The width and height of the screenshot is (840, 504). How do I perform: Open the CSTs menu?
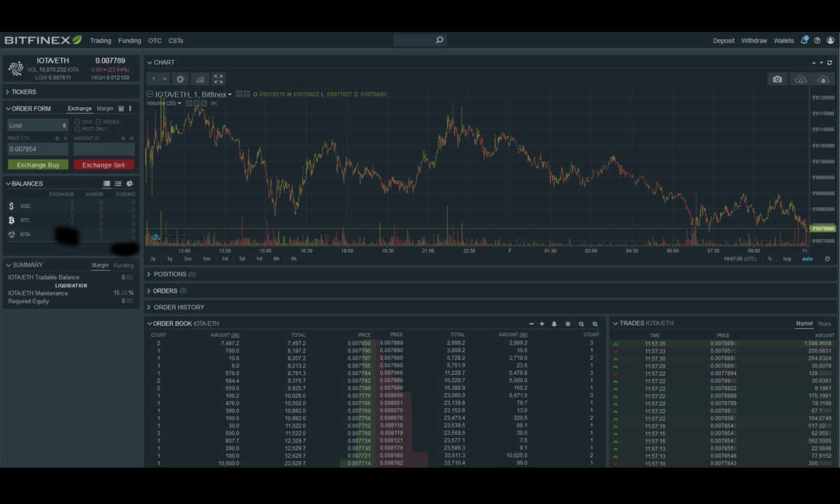(x=176, y=41)
